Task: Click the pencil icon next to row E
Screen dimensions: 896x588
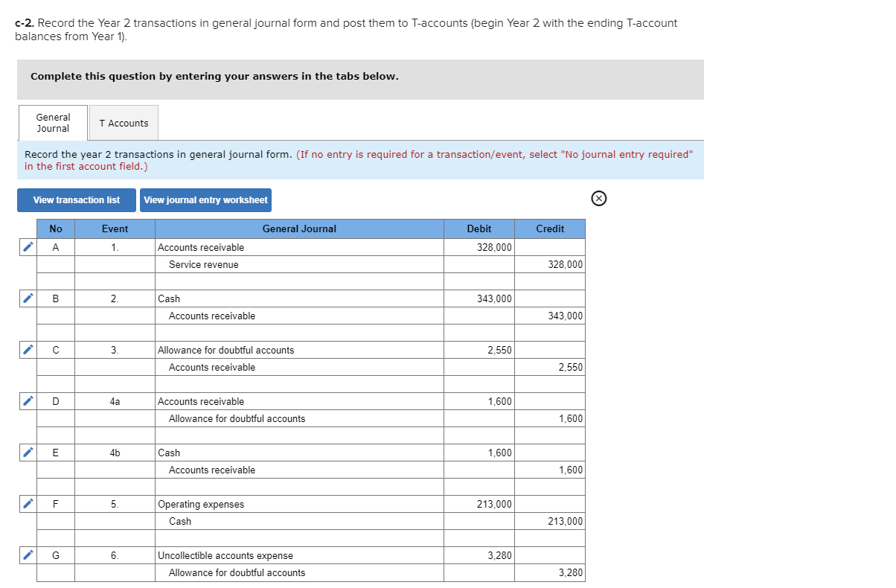Action: 27,452
